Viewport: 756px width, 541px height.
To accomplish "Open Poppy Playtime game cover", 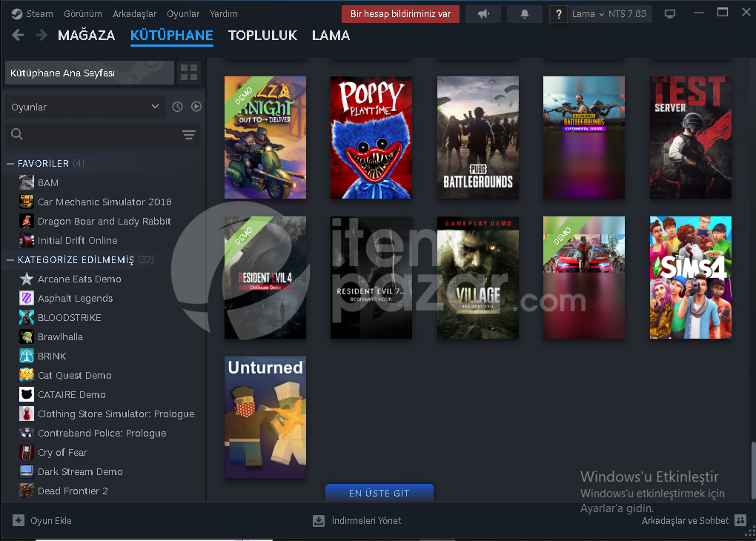I will tap(371, 137).
